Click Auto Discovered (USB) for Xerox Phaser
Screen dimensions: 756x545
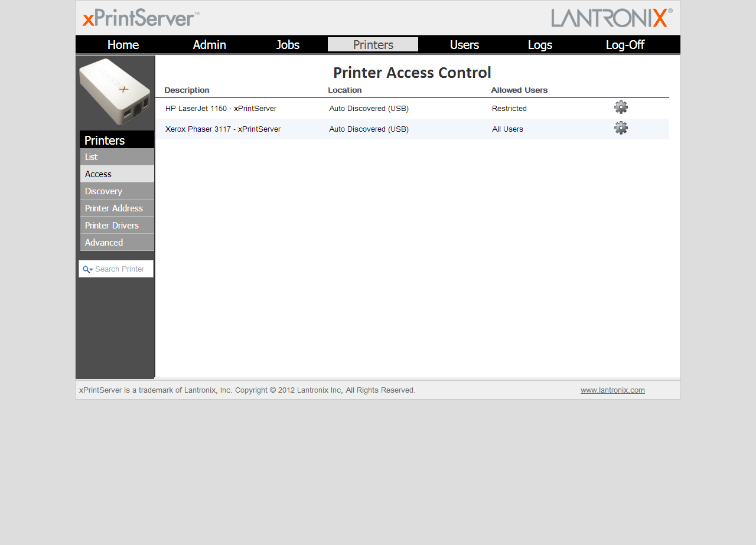369,129
